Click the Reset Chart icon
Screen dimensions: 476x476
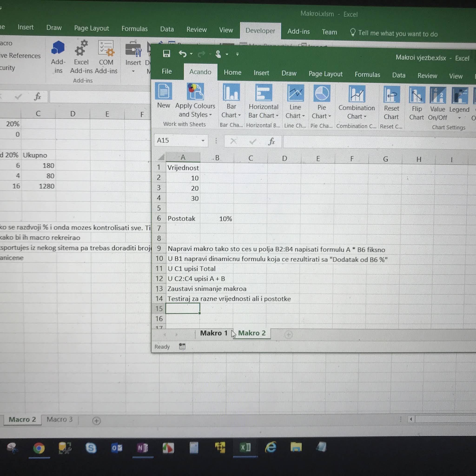[x=391, y=95]
